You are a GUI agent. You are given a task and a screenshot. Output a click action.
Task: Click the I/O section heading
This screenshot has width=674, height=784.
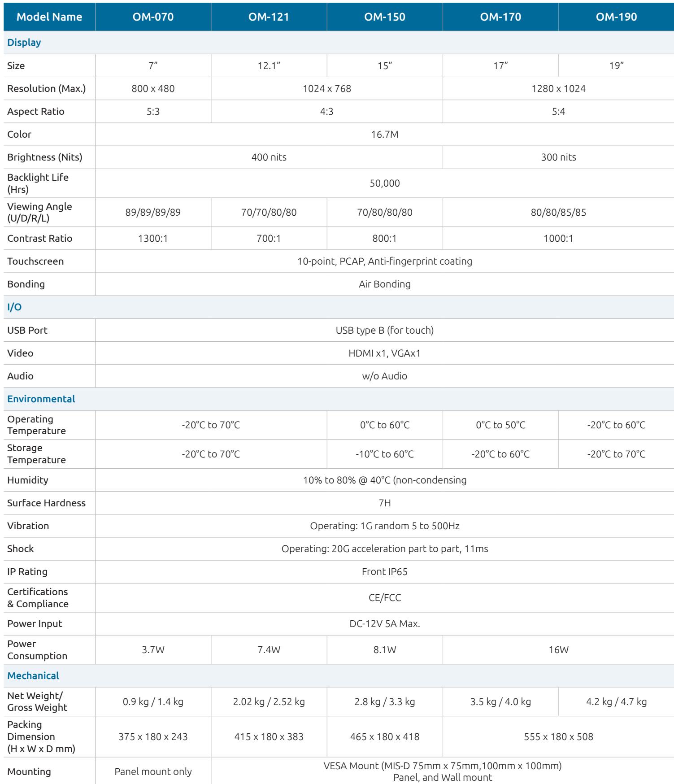14,307
